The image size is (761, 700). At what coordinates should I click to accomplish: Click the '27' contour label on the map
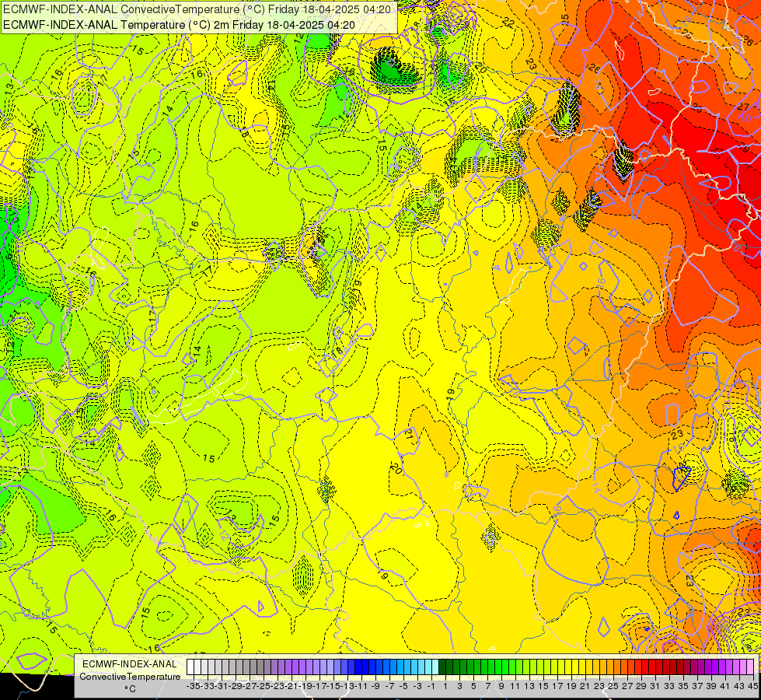tap(743, 107)
